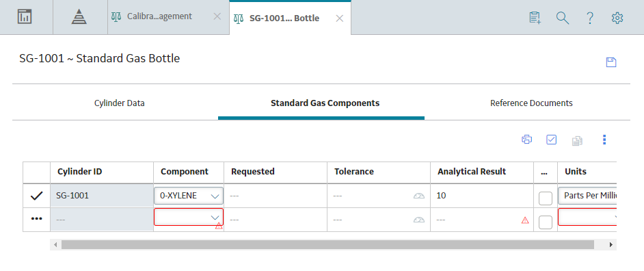Open the help question mark icon
Screen dimensions: 644x271
[x=590, y=18]
